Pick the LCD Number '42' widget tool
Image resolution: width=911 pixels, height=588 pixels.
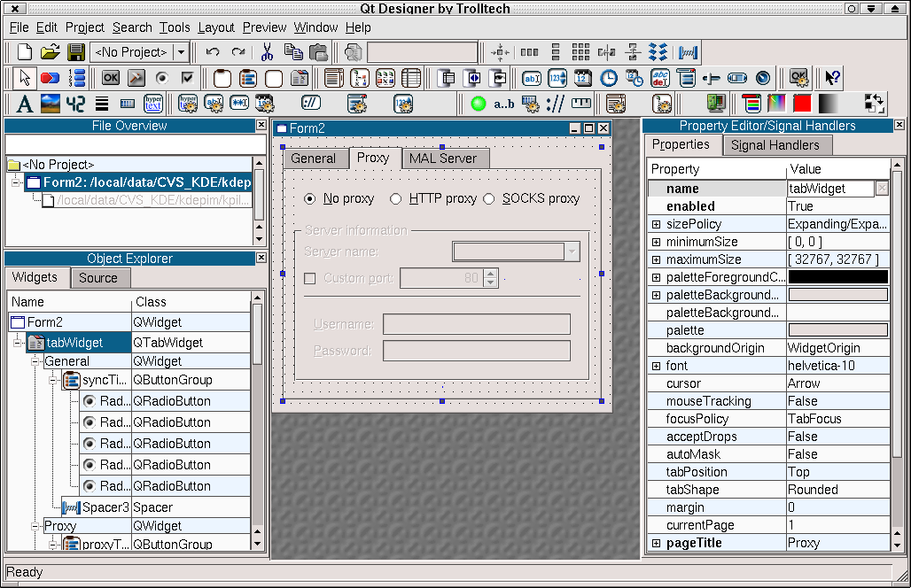point(76,104)
